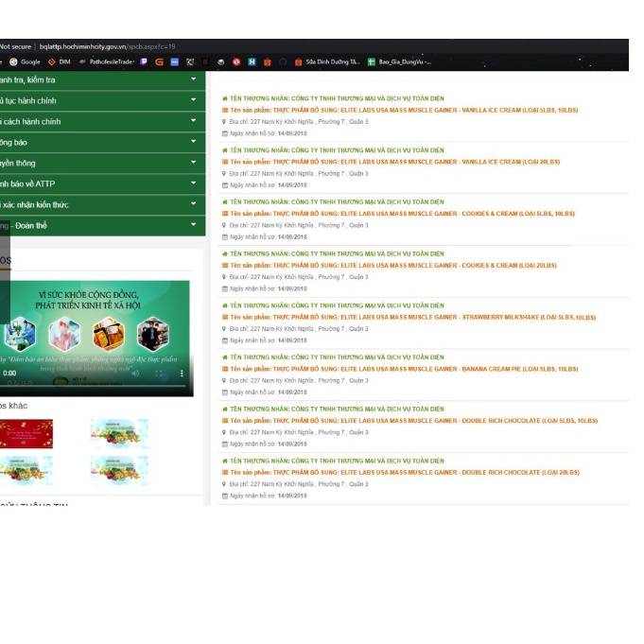This screenshot has width=644, height=644.
Task: Expand the 'Đoàn thể' menu arrow
Action: [x=193, y=224]
